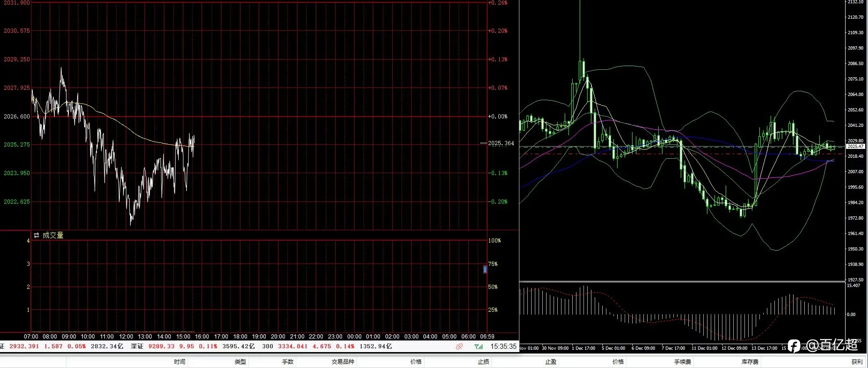Click the 12 Dec 09:00 date label
The width and height of the screenshot is (868, 368).
pos(734,348)
